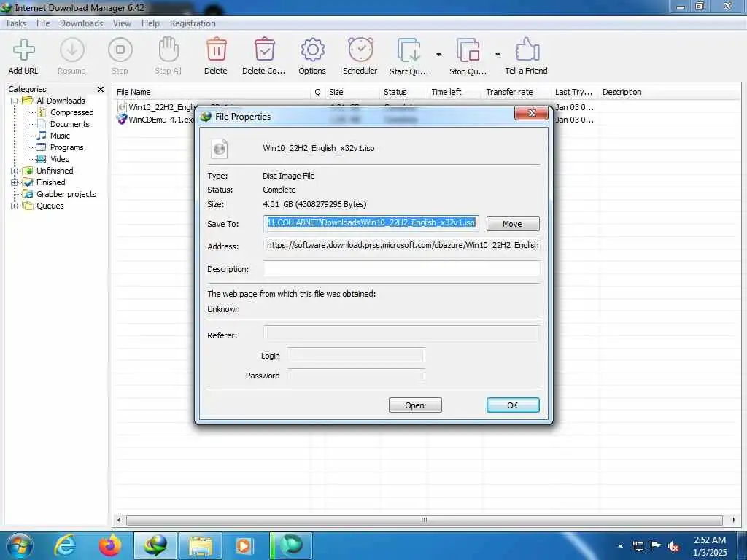Viewport: 747px width, 560px height.
Task: Sort by the File Name column header
Action: 212,92
